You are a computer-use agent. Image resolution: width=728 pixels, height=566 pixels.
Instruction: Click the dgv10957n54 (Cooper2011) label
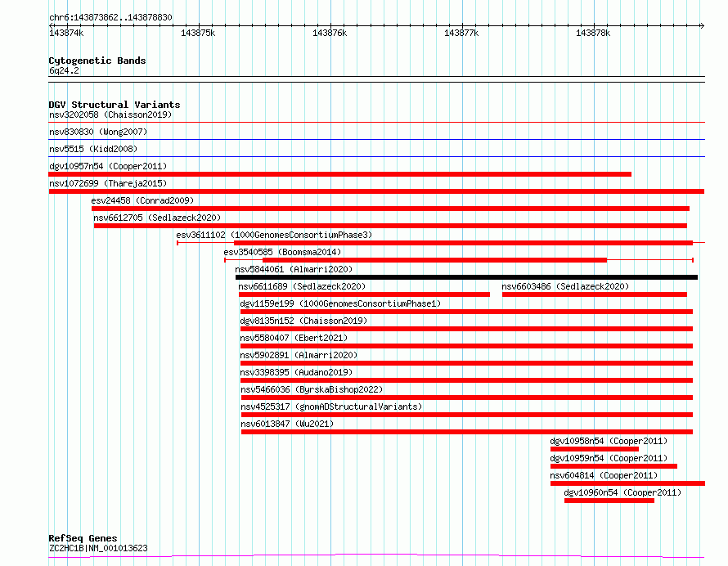click(x=108, y=166)
